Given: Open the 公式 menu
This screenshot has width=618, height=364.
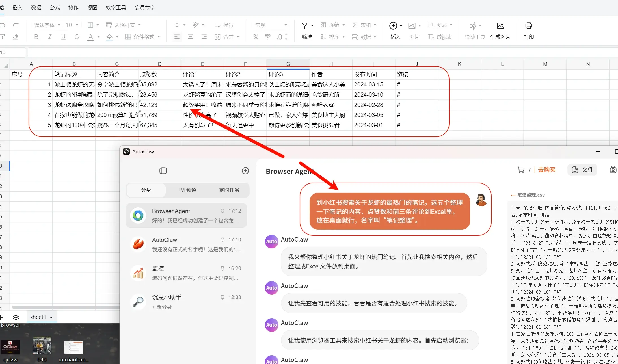Looking at the screenshot, I should point(55,7).
